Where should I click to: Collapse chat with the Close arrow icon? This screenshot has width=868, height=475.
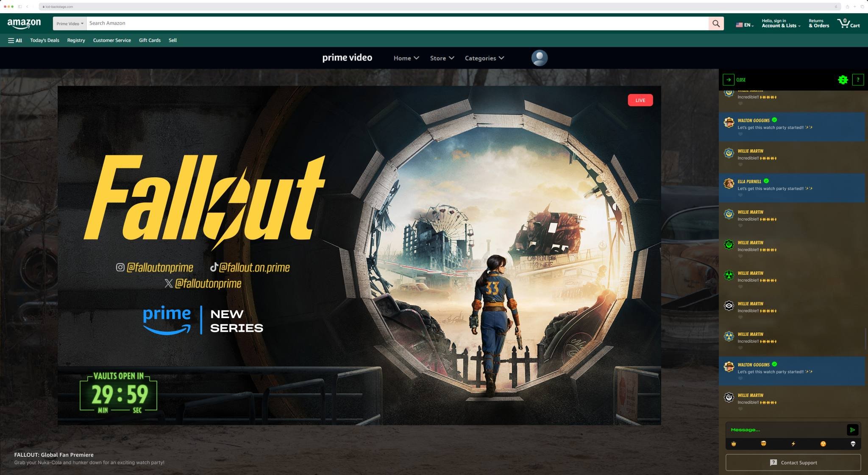728,79
